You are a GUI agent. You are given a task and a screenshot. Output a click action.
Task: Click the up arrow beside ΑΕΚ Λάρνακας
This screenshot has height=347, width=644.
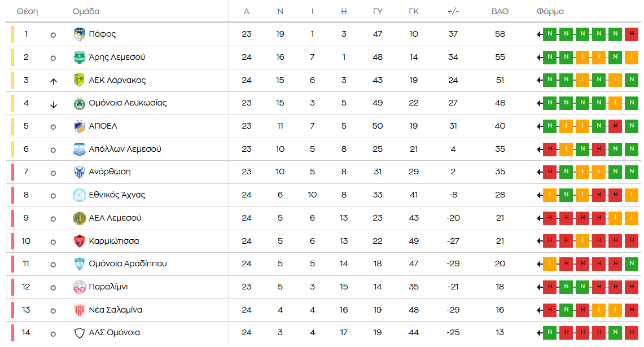click(54, 81)
